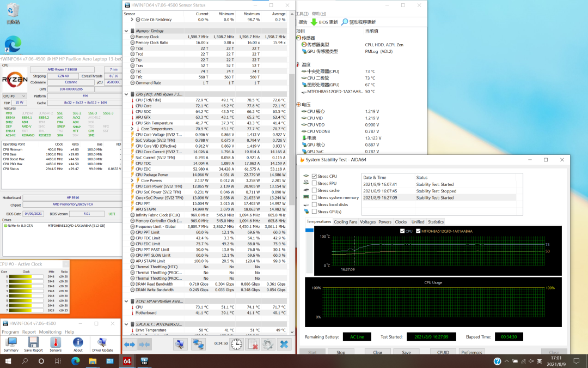Image resolution: width=588 pixels, height=368 pixels.
Task: Enable the Stress FPU checkbox
Action: point(314,183)
